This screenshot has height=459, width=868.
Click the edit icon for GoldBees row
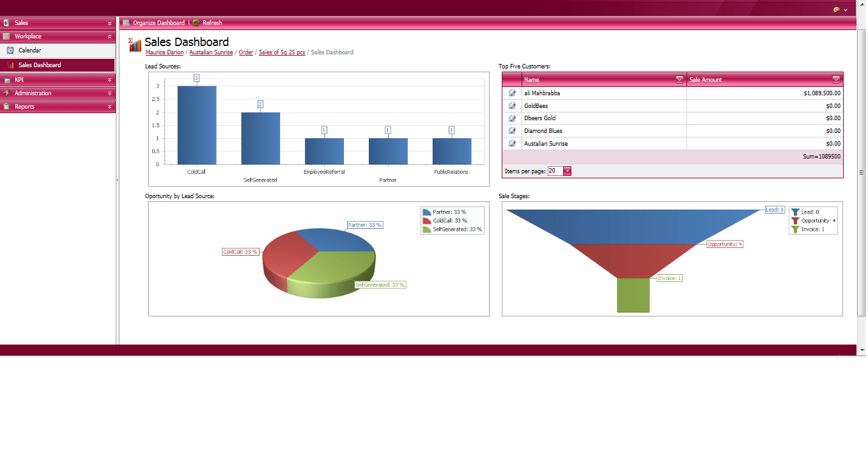(512, 106)
